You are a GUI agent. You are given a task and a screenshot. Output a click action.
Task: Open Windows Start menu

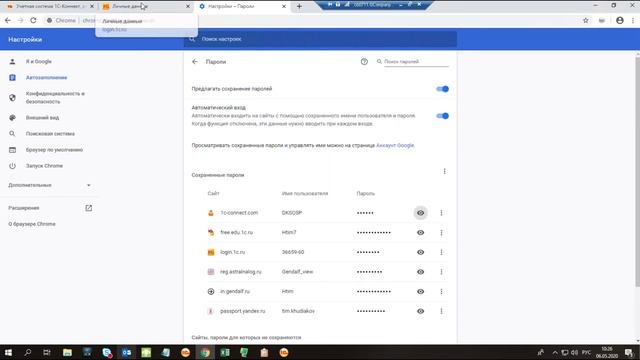(x=8, y=353)
